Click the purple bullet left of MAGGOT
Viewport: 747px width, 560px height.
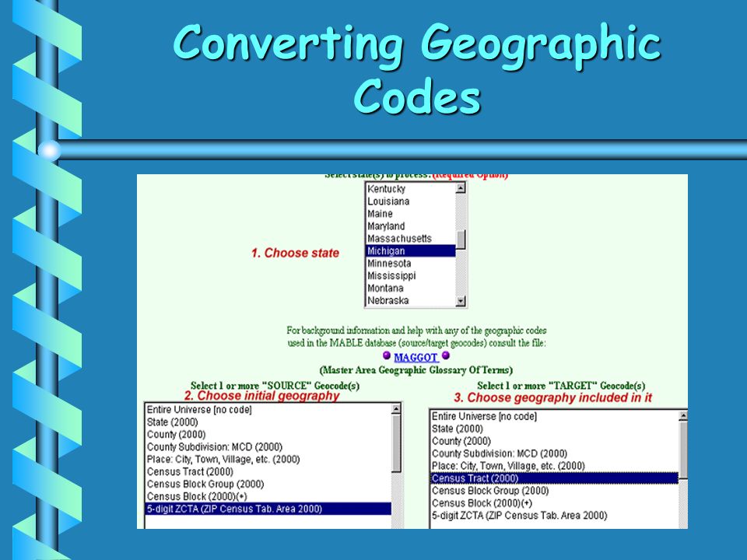click(x=387, y=355)
